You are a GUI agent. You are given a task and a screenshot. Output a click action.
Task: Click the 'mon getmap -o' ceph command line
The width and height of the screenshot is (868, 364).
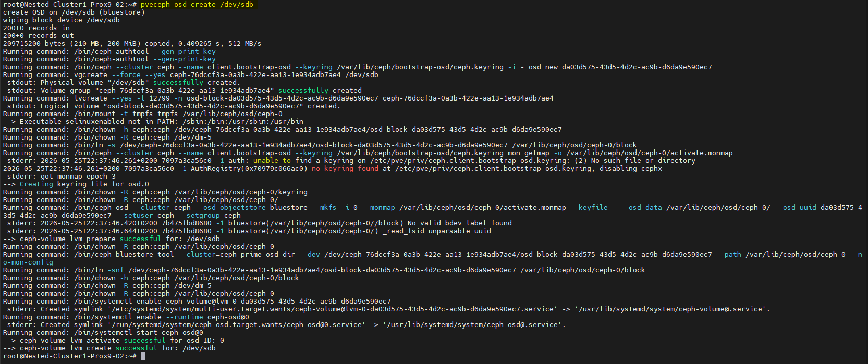(368, 153)
